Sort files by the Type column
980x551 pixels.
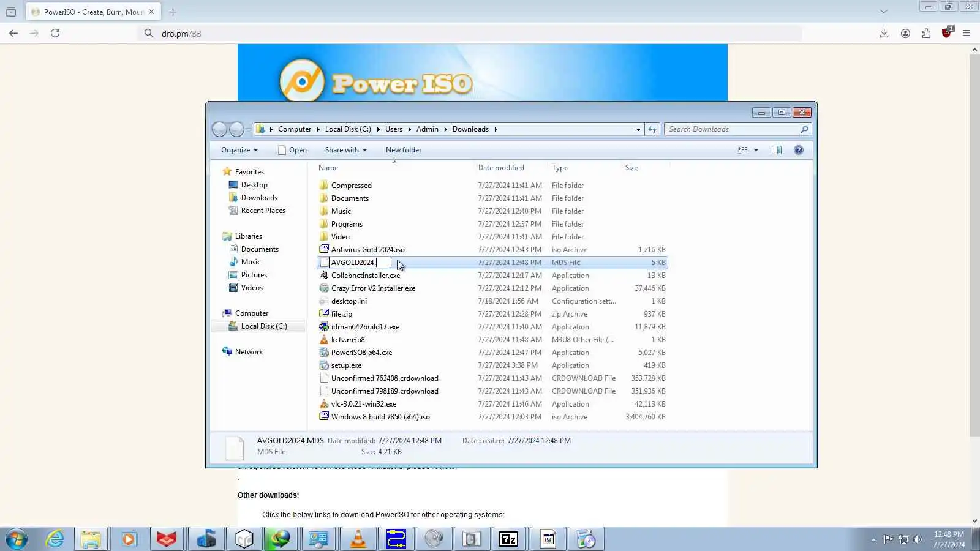(x=585, y=168)
